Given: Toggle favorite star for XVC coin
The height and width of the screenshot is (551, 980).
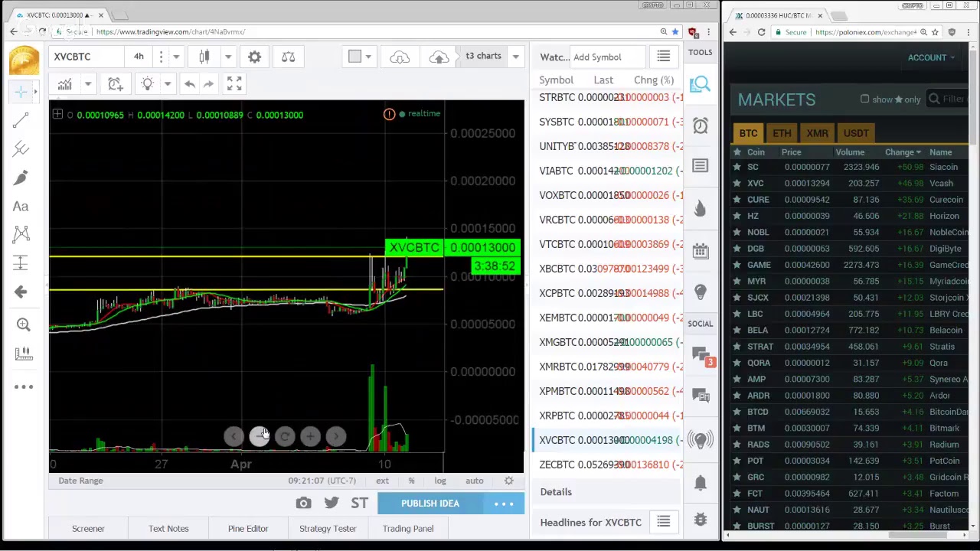Looking at the screenshot, I should [x=737, y=183].
